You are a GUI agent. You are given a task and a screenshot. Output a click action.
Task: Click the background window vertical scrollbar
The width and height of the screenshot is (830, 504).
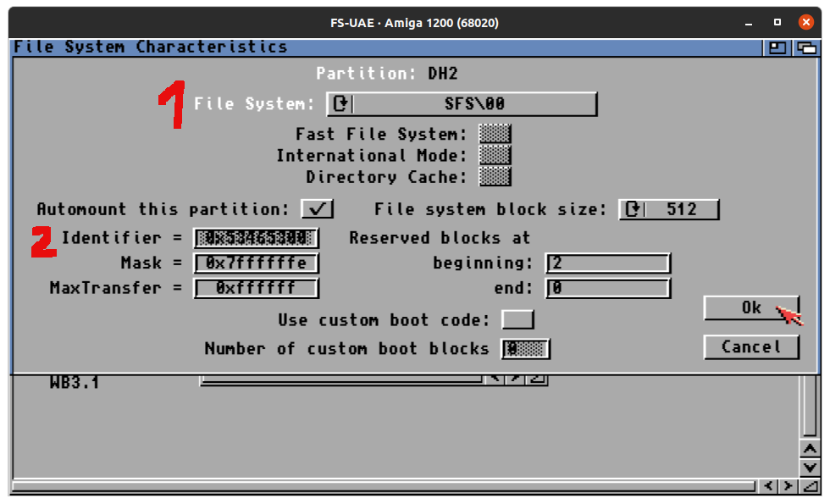[810, 406]
